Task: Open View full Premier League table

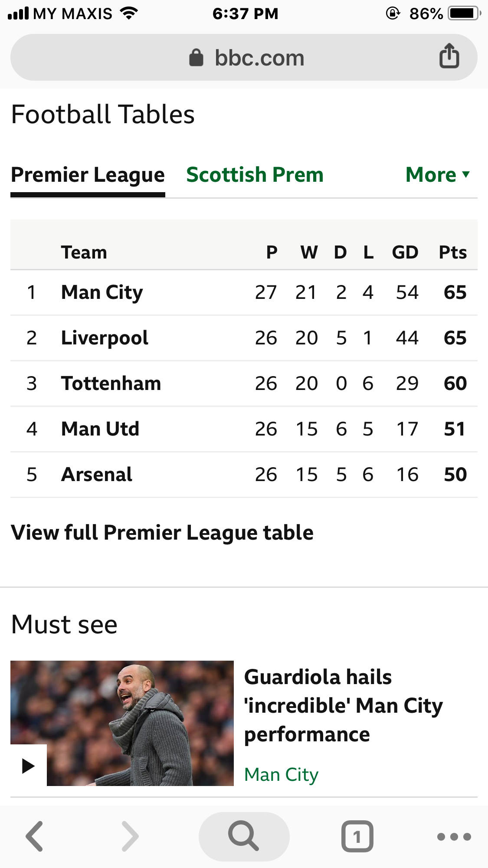Action: 162,533
